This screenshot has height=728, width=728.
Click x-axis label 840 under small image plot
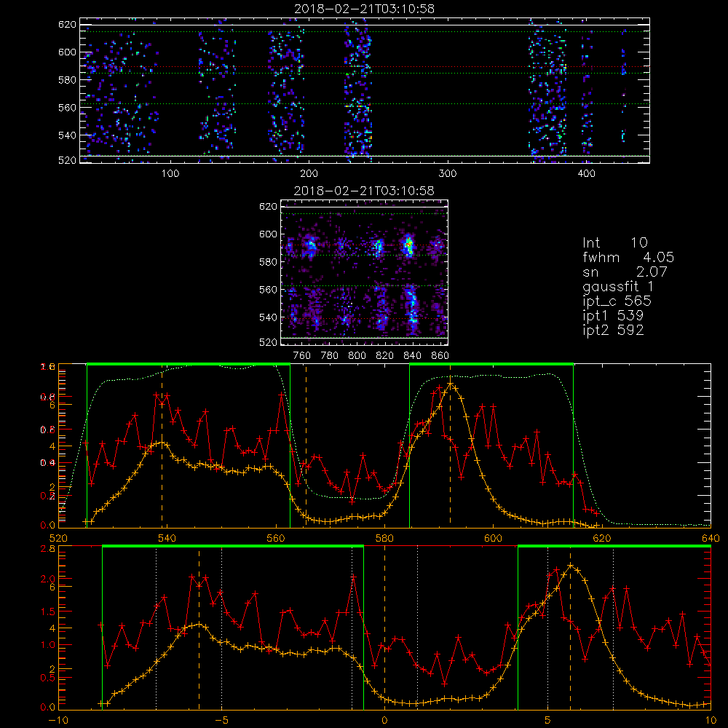coord(412,356)
